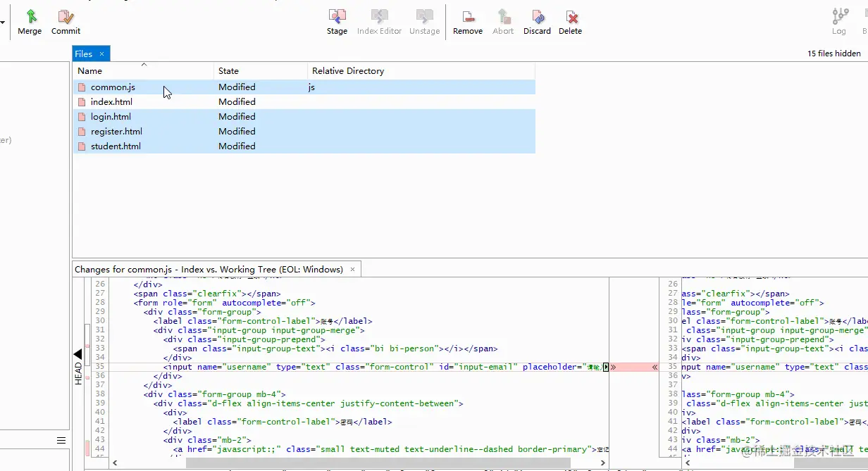Click the Remove toolbar button
The height and width of the screenshot is (471, 868).
click(x=468, y=22)
